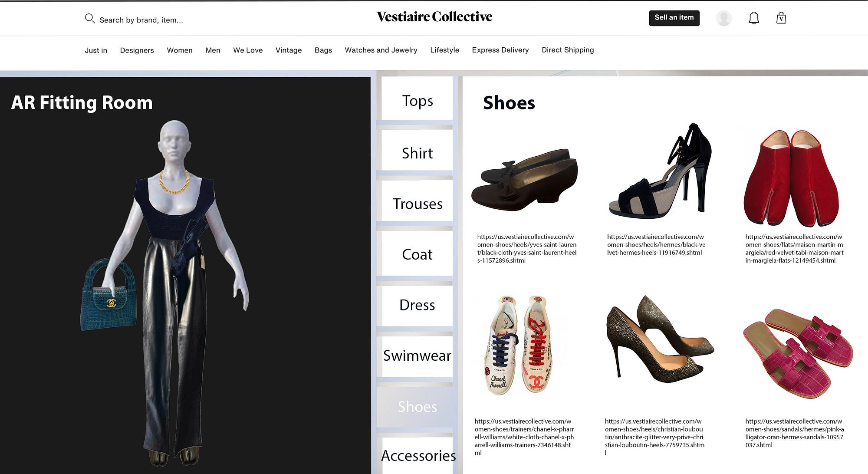Open the christian-louboutin heels URL link
The height and width of the screenshot is (474, 868).
pos(654,437)
